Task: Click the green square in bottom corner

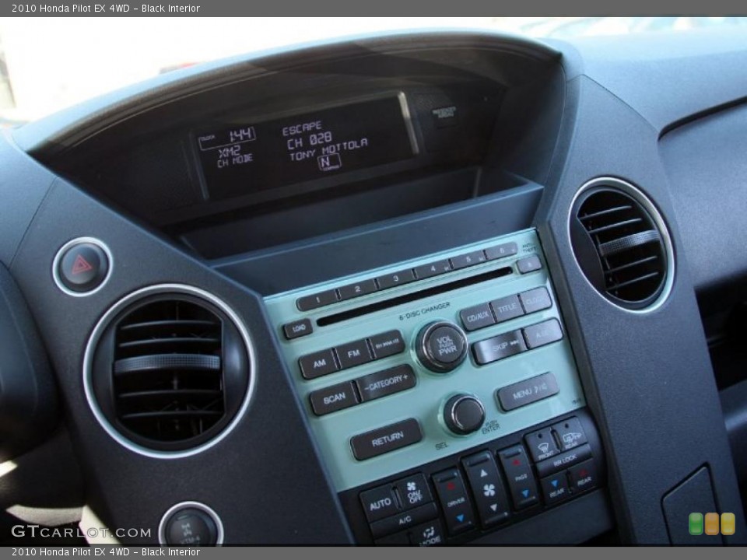Action: point(696,523)
